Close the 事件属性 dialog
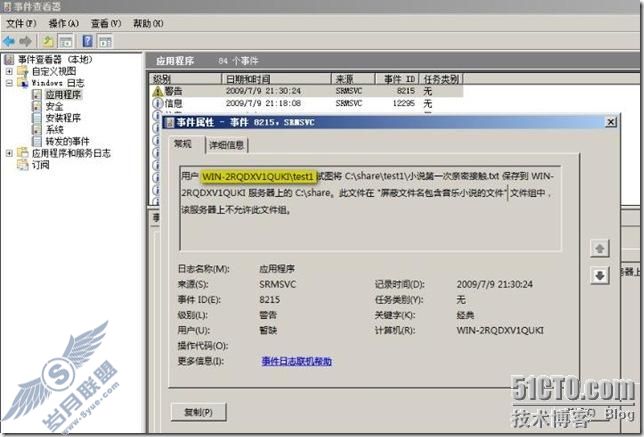Screen dimensions: 644x437 pyautogui.click(x=611, y=122)
